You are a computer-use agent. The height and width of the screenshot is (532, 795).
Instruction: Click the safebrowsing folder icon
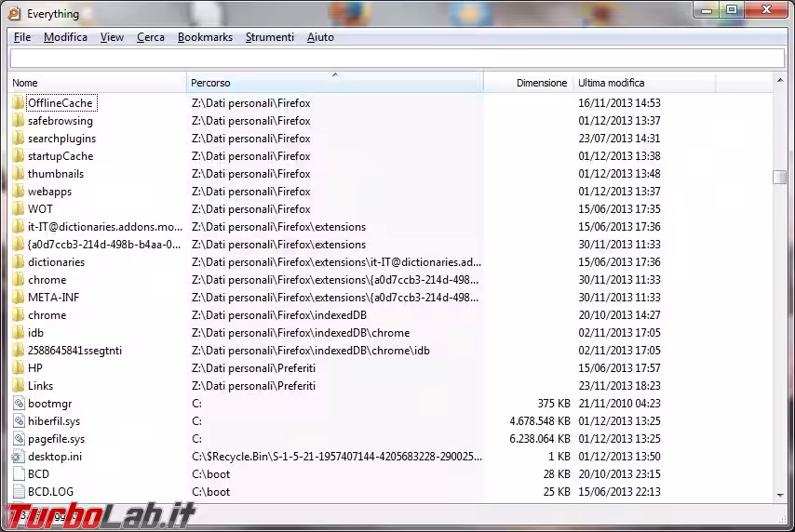[x=19, y=121]
